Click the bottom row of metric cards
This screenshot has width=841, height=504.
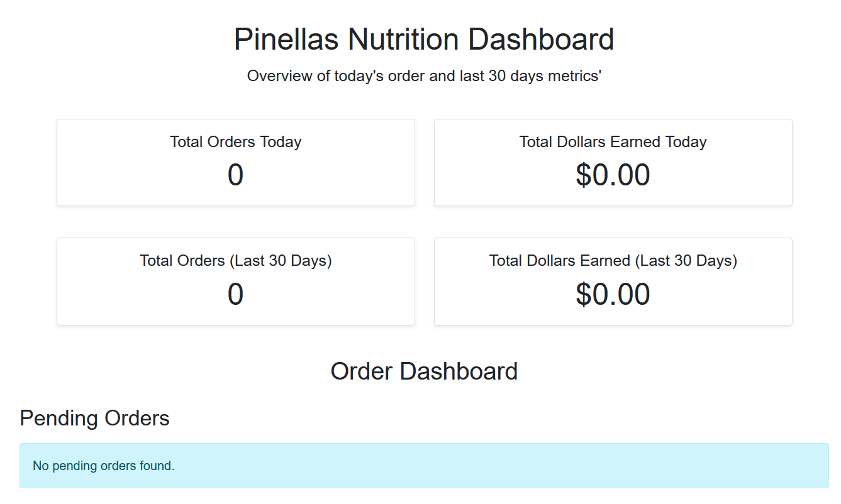(424, 281)
